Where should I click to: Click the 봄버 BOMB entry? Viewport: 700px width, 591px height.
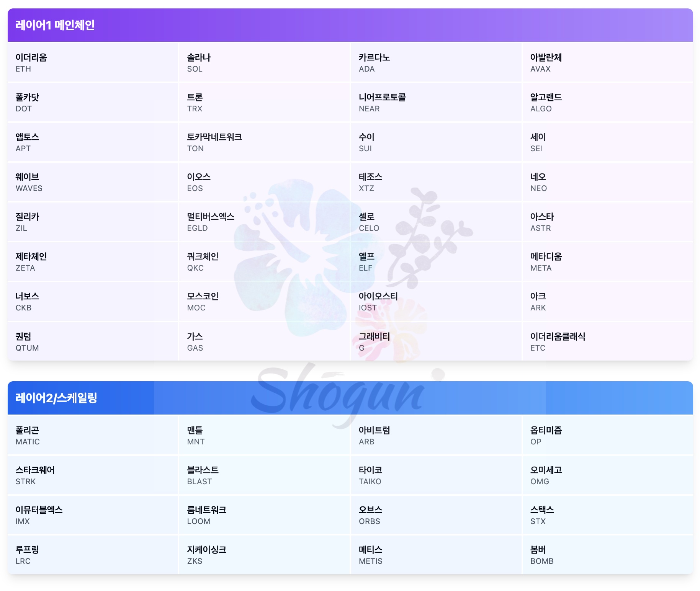[608, 555]
